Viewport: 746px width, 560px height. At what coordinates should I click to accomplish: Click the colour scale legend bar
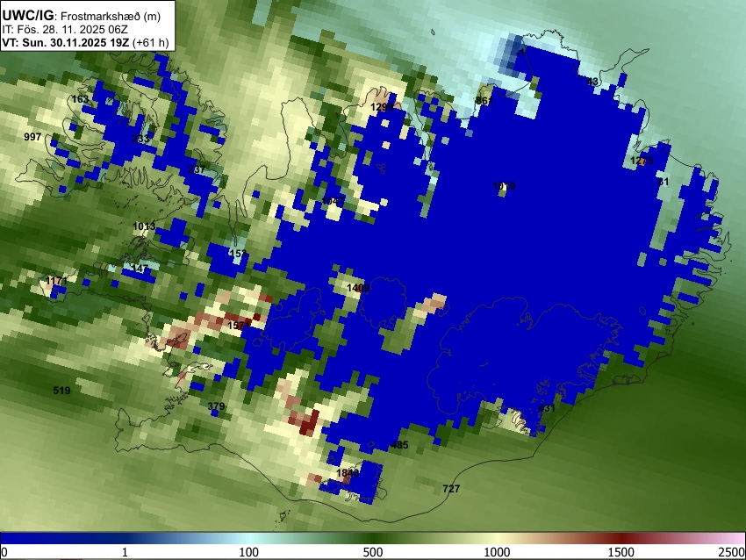(x=373, y=538)
